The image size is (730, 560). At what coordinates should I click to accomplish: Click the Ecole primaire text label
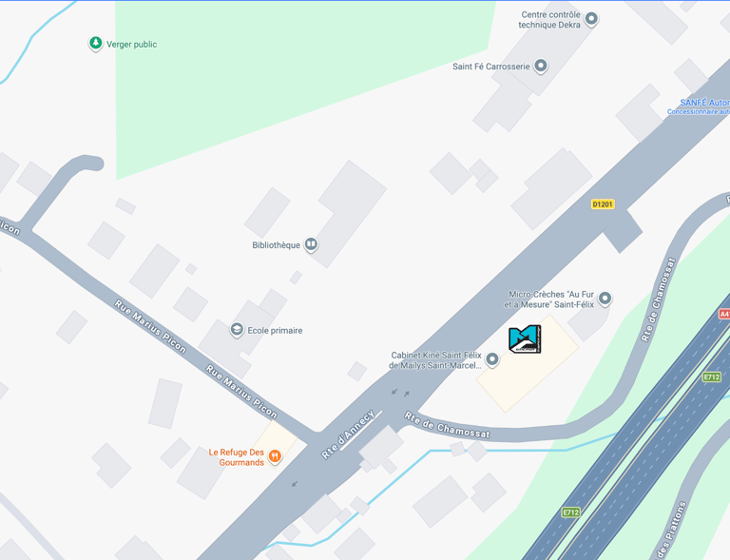tap(275, 331)
